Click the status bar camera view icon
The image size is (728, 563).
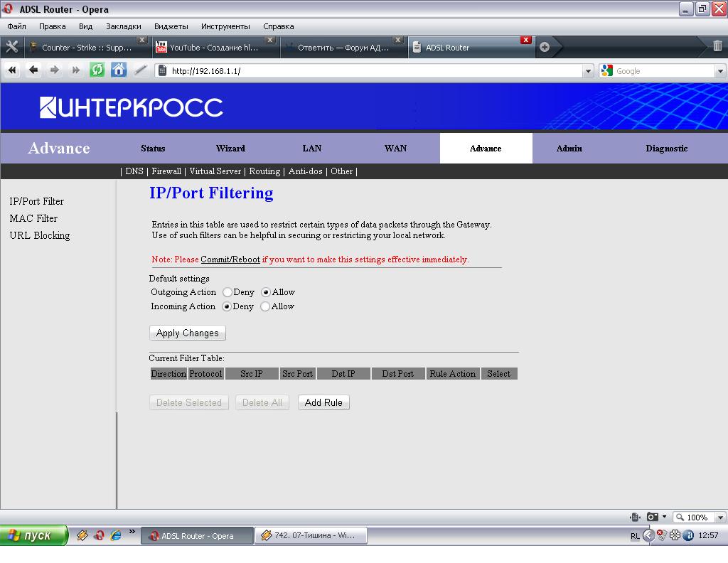tap(653, 517)
